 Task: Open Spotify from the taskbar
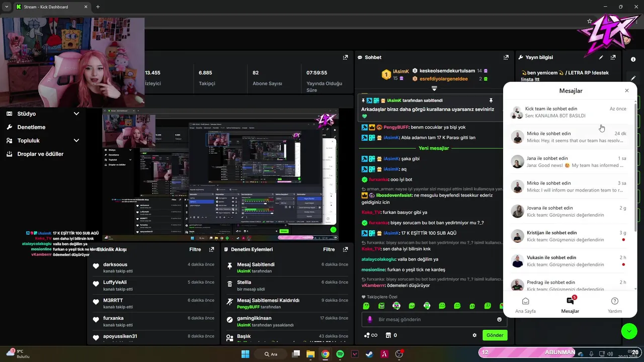340,354
